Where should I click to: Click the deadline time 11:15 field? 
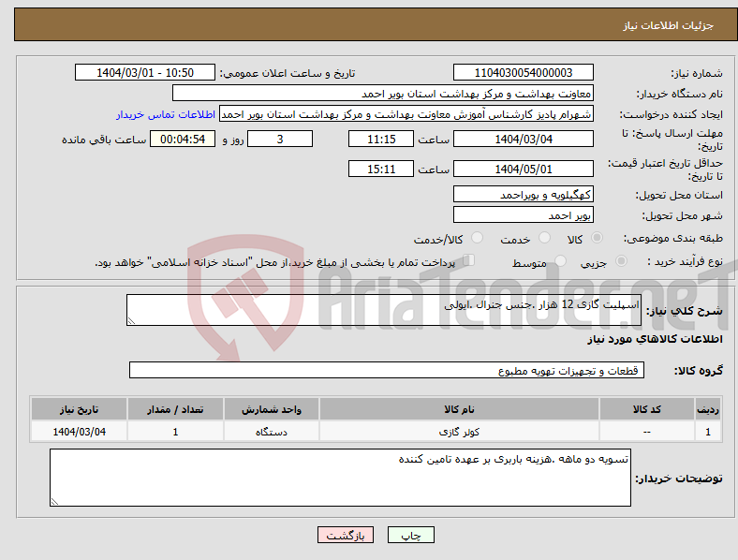click(x=381, y=139)
